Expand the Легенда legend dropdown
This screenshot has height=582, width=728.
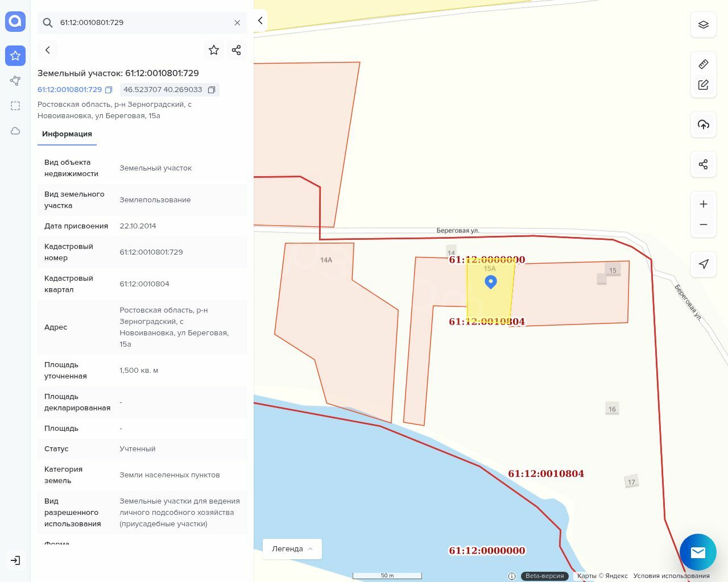point(292,548)
